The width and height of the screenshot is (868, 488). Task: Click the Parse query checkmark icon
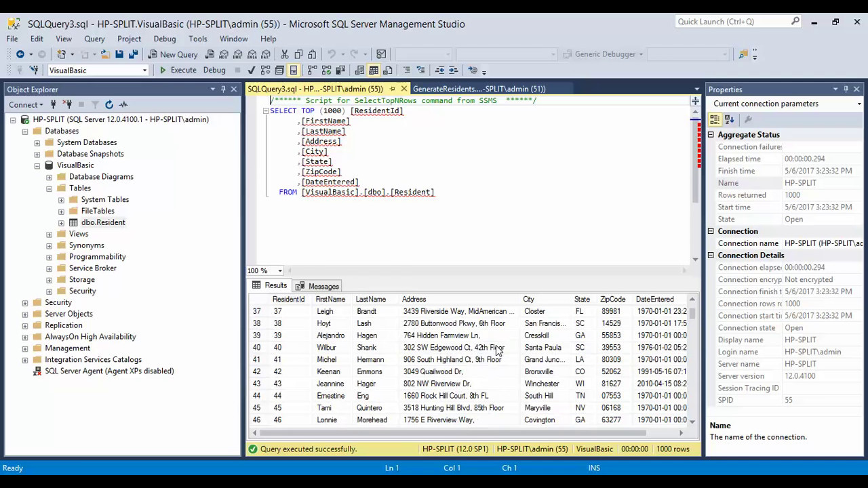[x=250, y=70]
